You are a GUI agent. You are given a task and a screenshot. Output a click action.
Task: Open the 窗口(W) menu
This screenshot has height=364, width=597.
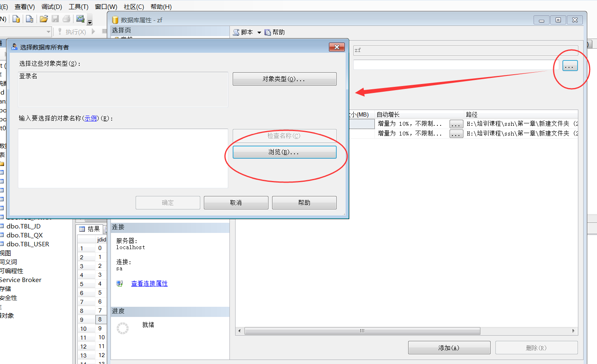106,6
